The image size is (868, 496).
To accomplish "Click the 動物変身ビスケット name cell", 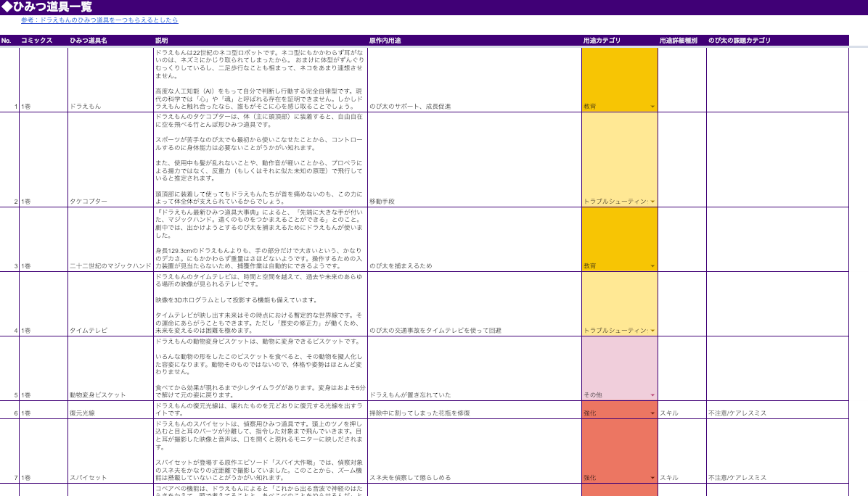I will pos(98,395).
